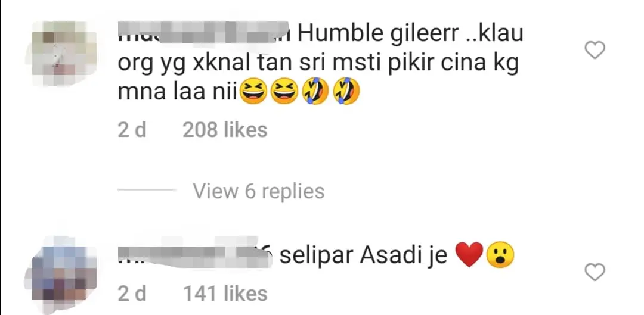Tap the heart beside "selipar Asadi je" comment
This screenshot has height=315, width=644.
pos(595,272)
